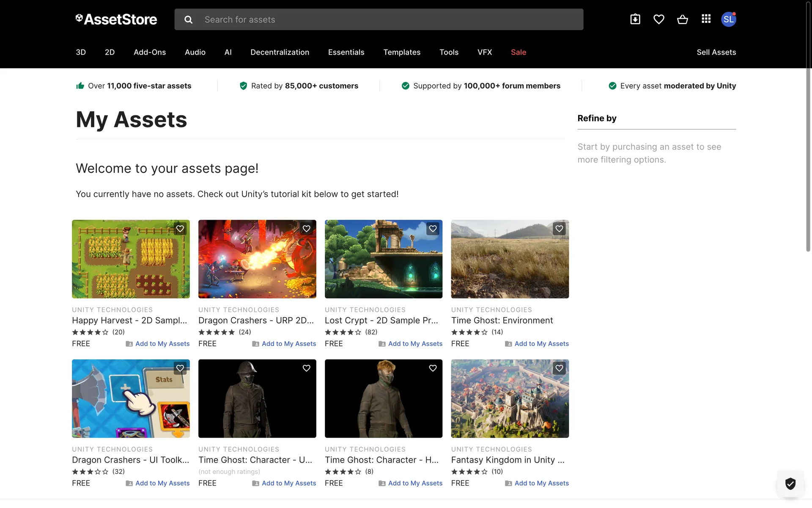Expand the Templates category menu
The width and height of the screenshot is (812, 508).
[401, 52]
